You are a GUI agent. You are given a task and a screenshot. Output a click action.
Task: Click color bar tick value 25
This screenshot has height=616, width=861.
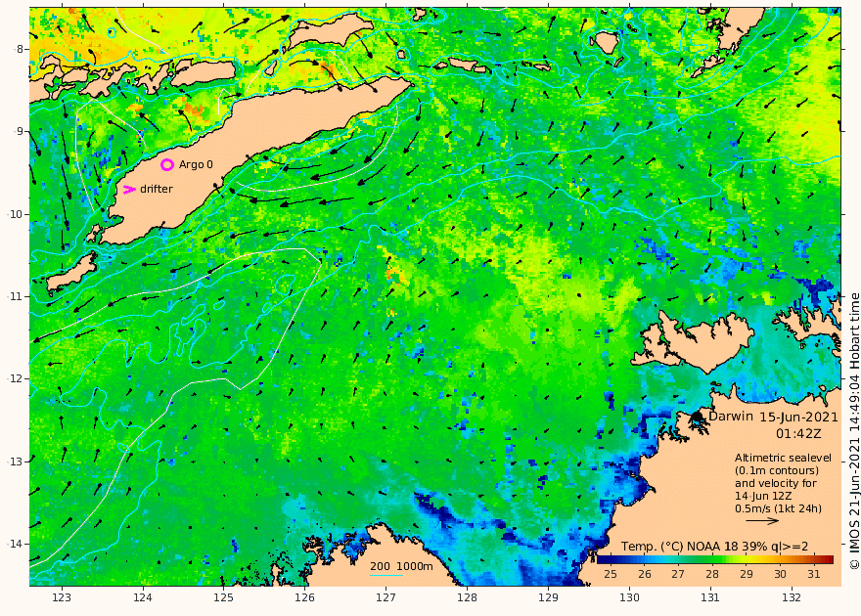pyautogui.click(x=611, y=574)
